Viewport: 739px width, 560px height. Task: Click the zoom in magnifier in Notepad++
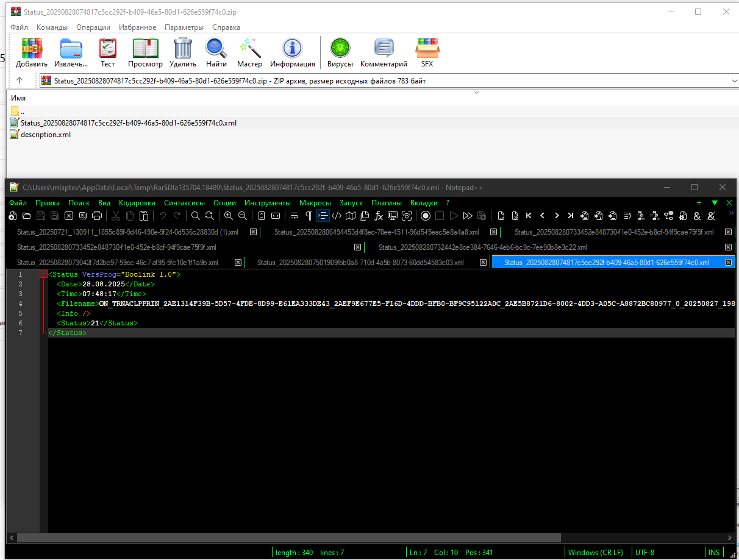(228, 216)
